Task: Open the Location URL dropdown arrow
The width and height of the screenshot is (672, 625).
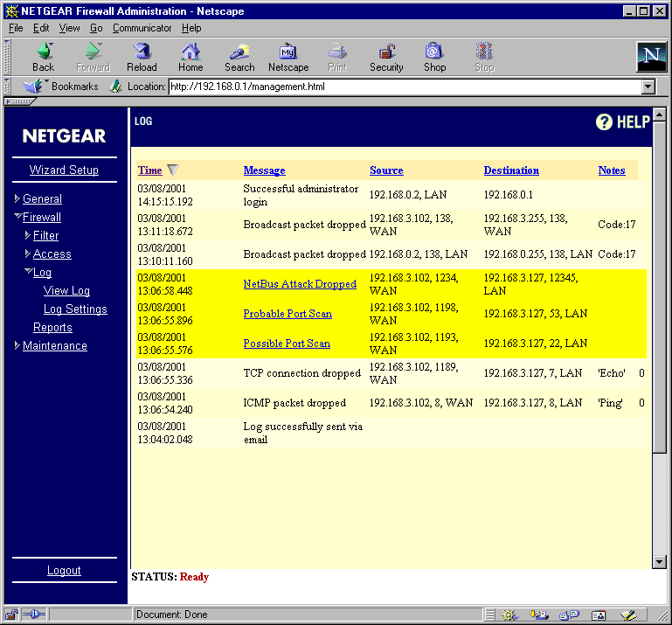Action: 648,87
